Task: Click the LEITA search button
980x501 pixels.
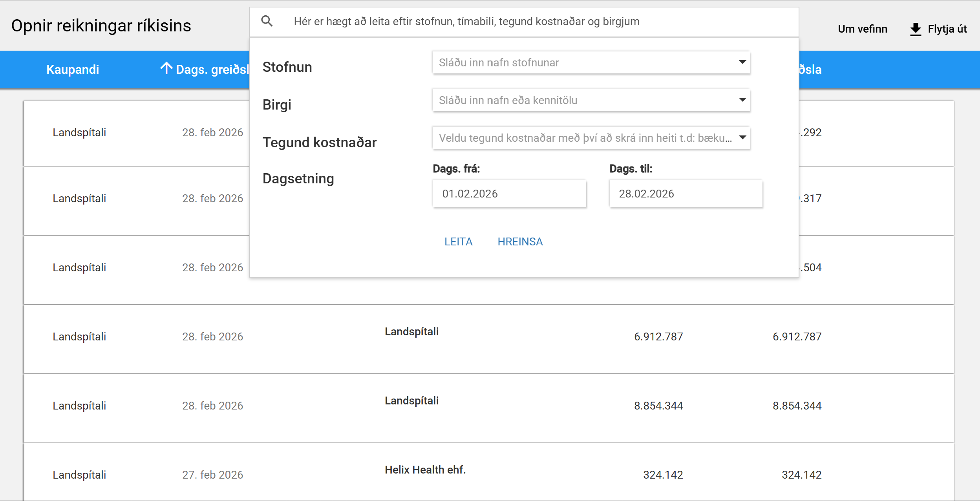Action: [458, 241]
